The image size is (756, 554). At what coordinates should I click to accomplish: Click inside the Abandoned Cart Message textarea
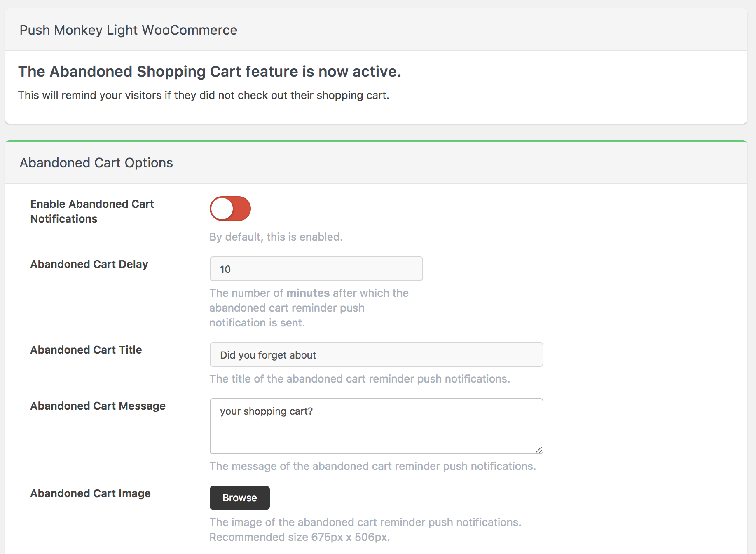[x=376, y=426]
